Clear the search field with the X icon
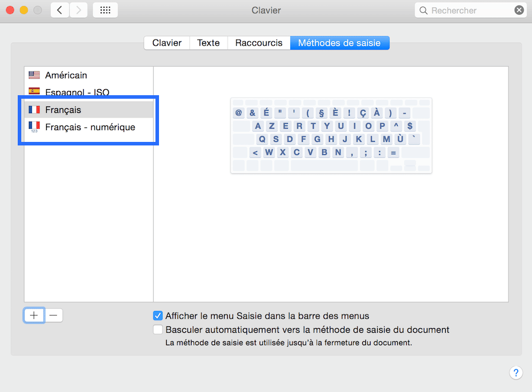 519,10
